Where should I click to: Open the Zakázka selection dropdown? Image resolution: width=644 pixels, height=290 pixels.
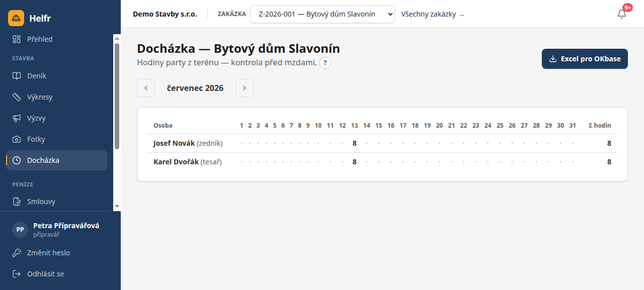tap(323, 14)
